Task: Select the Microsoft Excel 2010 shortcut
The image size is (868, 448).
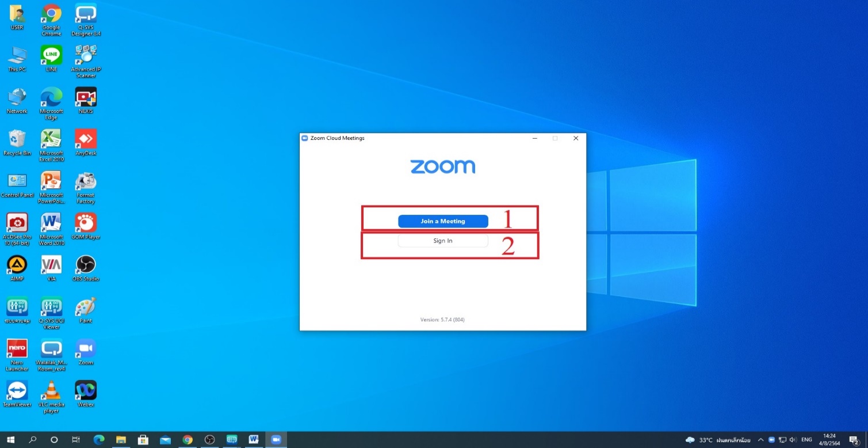Action: coord(51,146)
